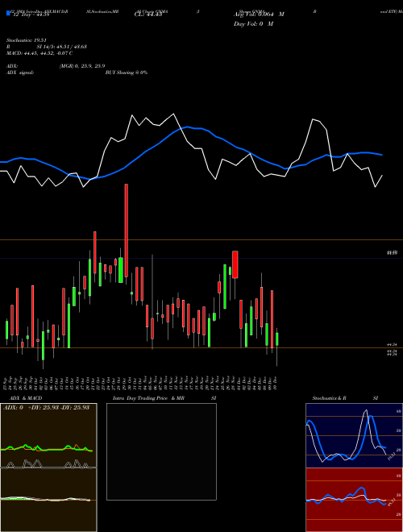Click the 'Day Vol: 0 M' readout
403x532 pixels.
(x=253, y=24)
